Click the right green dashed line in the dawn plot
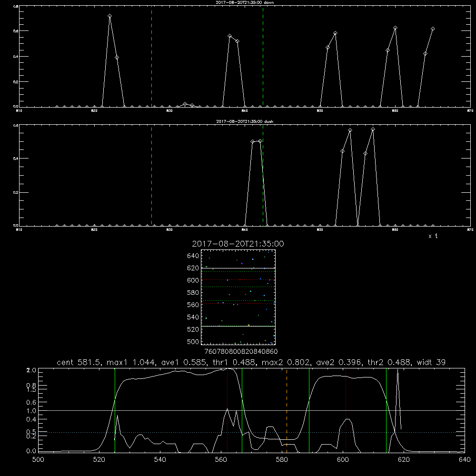476x476 pixels. pos(263,57)
